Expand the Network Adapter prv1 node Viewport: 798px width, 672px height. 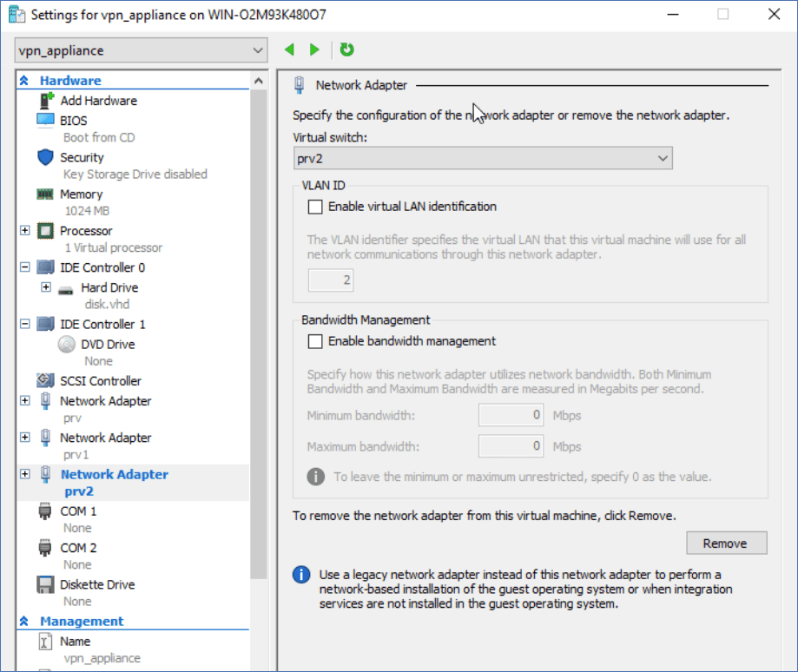pyautogui.click(x=24, y=438)
